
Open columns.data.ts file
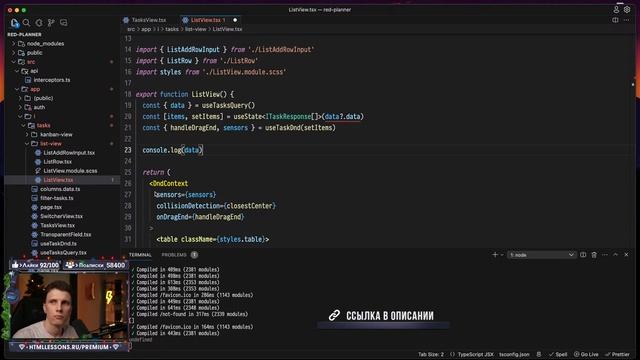pyautogui.click(x=60, y=189)
